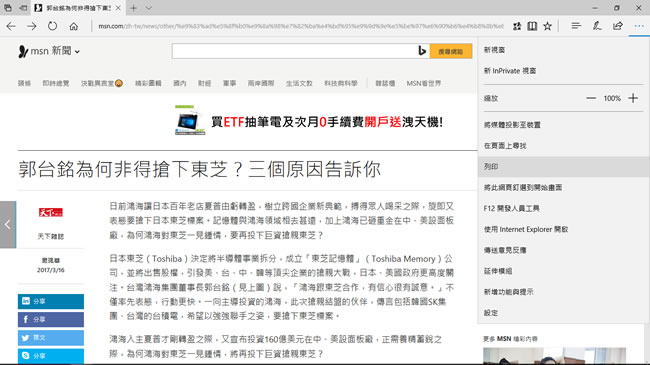Open 延伸模組 (extensions) entry
This screenshot has width=650, height=365.
564,271
